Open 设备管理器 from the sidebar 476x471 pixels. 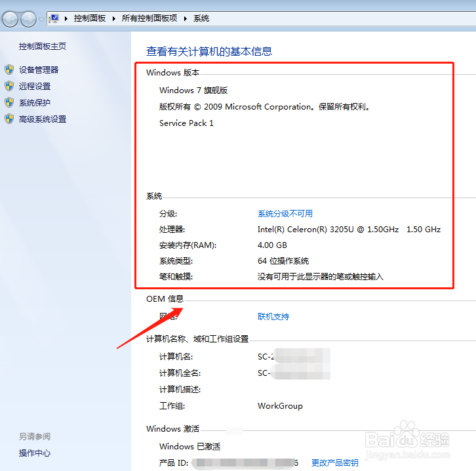[39, 70]
